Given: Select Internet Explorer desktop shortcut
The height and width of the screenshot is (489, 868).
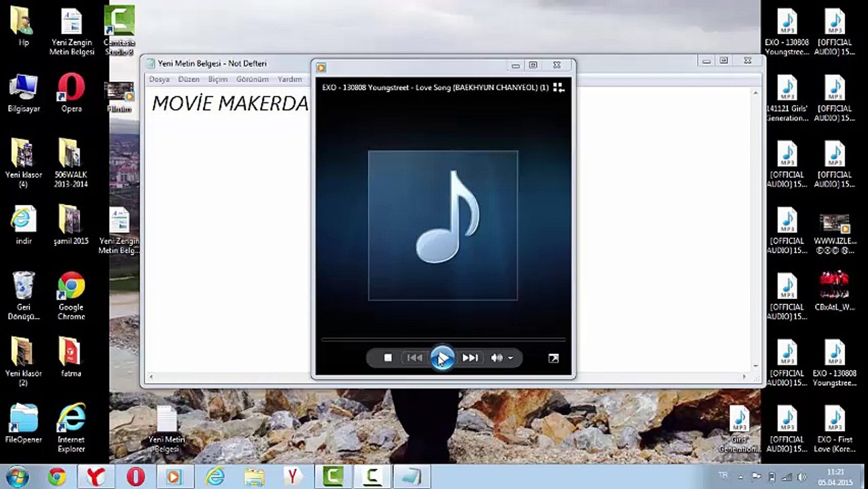Looking at the screenshot, I should tap(71, 428).
